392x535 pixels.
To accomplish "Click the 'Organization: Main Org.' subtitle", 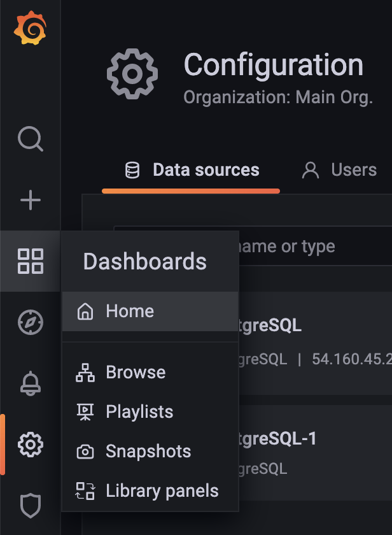I will 278,97.
